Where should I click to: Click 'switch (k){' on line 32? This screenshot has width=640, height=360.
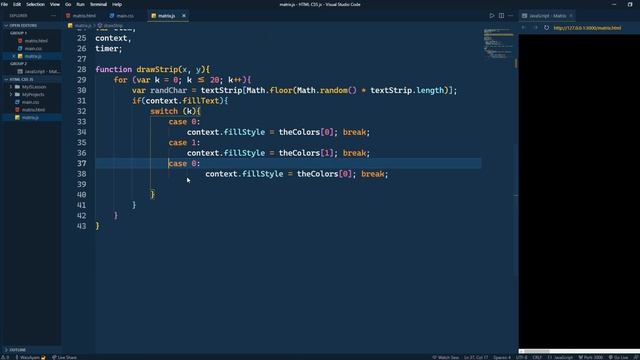[175, 111]
